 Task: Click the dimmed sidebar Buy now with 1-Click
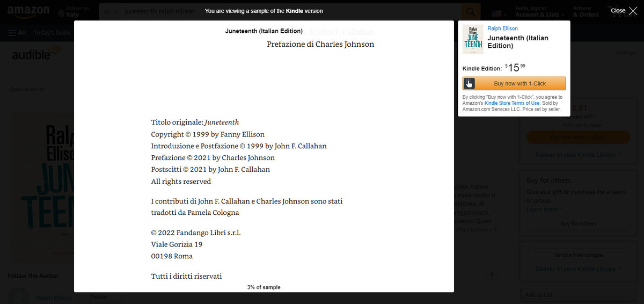(579, 137)
